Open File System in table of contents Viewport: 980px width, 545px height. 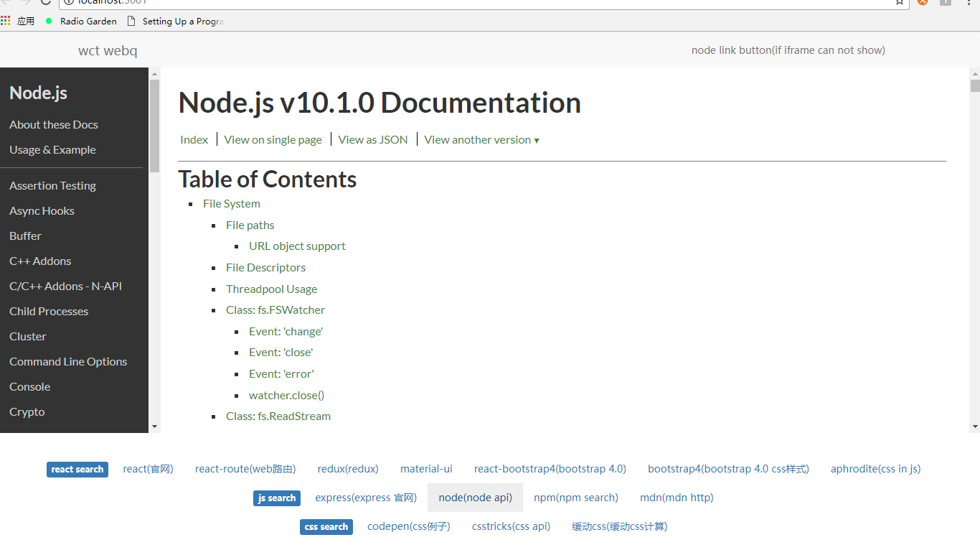click(232, 204)
